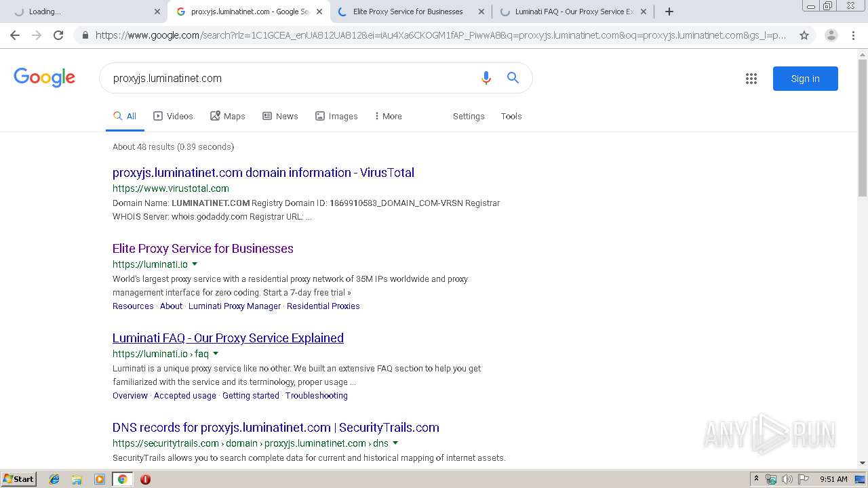Close the Google Search tab
The height and width of the screenshot is (488, 868).
click(319, 12)
